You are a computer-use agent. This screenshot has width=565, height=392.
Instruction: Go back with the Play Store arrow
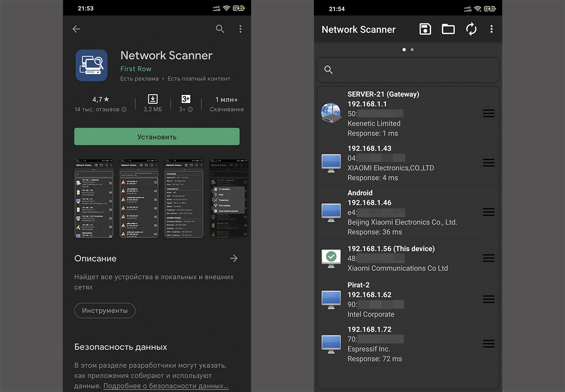[76, 29]
